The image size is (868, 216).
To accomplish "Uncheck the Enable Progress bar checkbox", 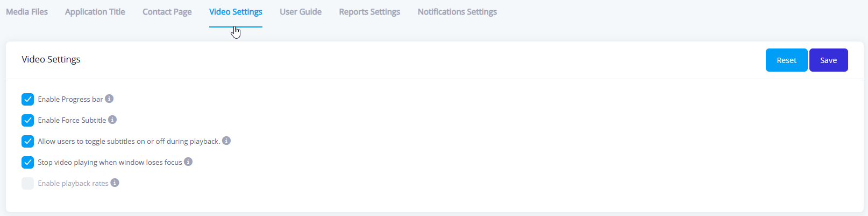I will 28,99.
